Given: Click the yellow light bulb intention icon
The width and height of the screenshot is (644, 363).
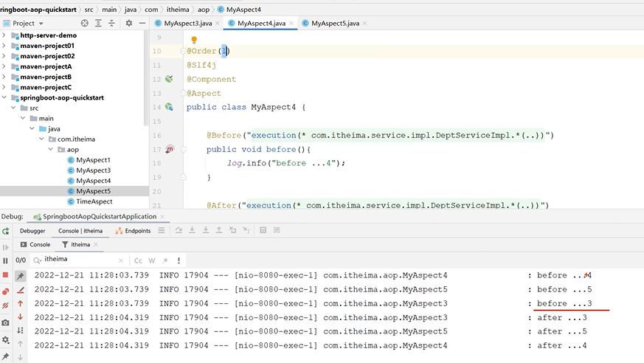Looking at the screenshot, I should point(194,39).
